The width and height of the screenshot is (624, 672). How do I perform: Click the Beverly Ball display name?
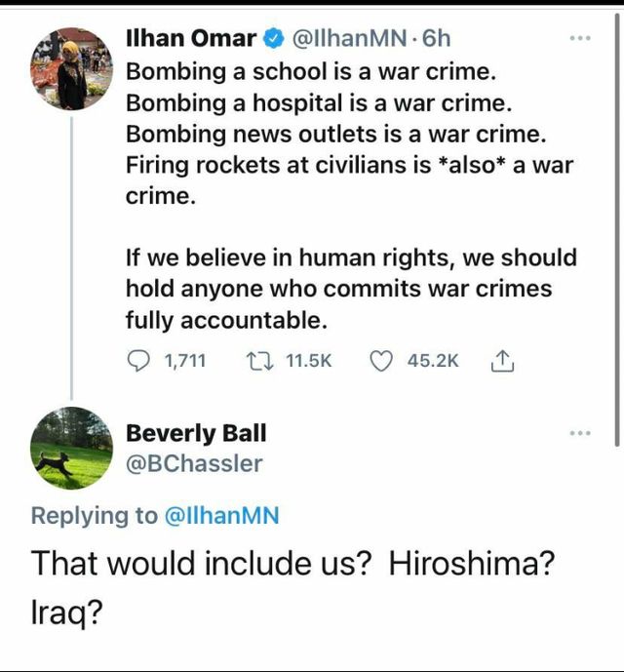196,433
